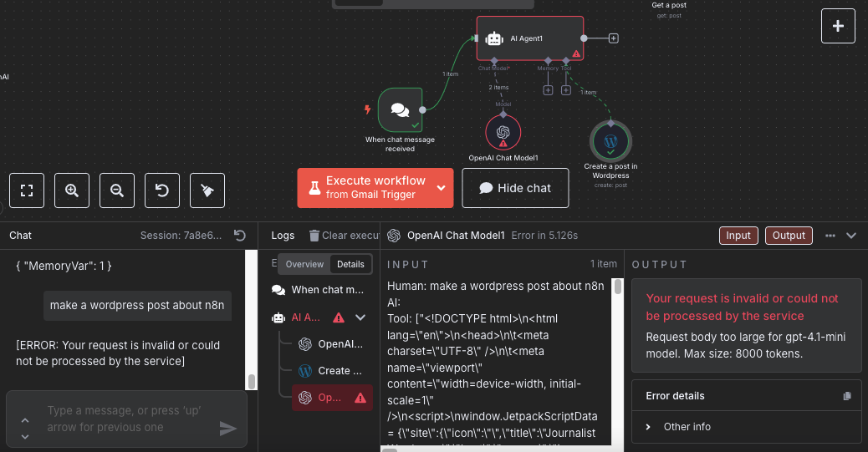Select the AI Agent1 node
Image resolution: width=868 pixels, height=452 pixels.
(x=530, y=38)
